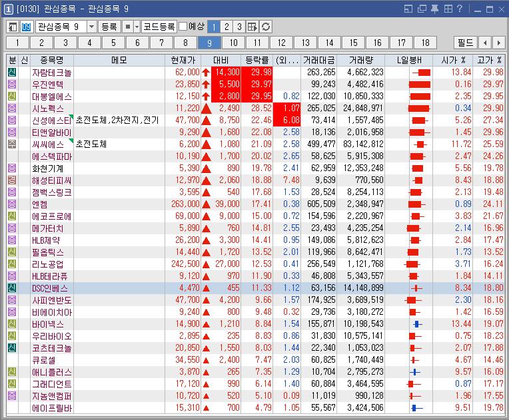Click the candlestick chart for 자람테크놀
This screenshot has width=509, height=420.
coord(422,73)
